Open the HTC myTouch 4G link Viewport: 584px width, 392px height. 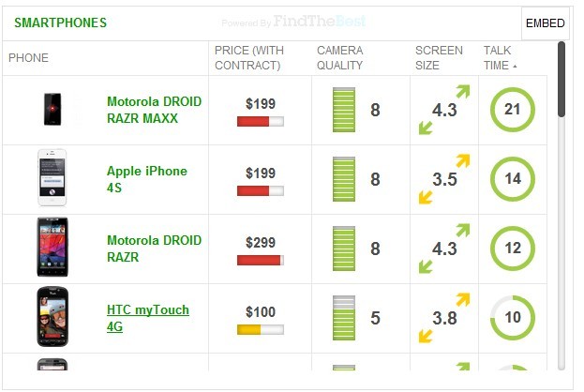click(147, 318)
